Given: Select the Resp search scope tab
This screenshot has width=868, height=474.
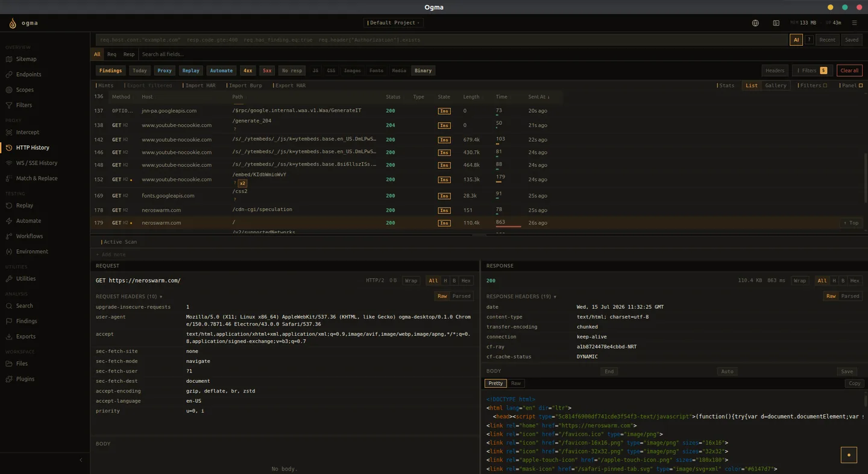Looking at the screenshot, I should coord(129,54).
